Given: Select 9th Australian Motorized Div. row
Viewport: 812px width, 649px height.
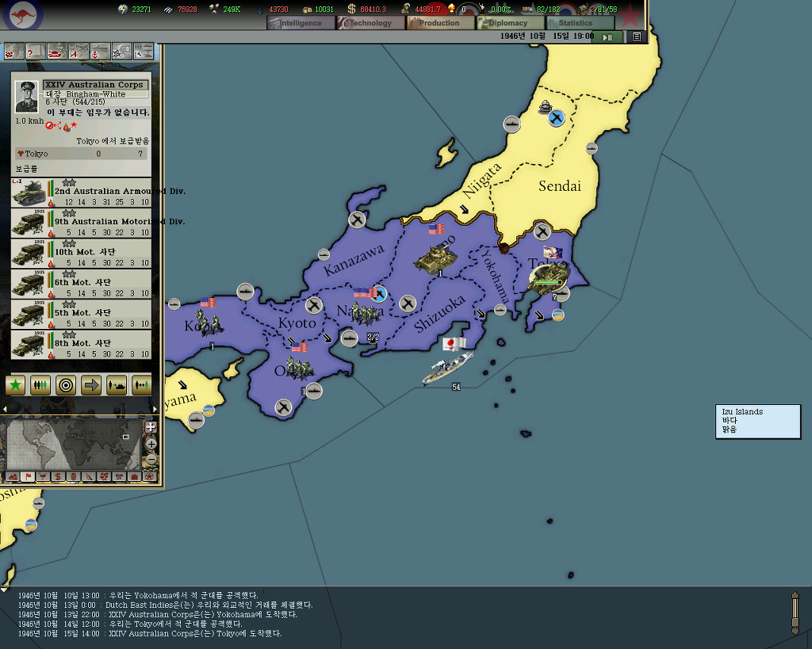Looking at the screenshot, I should click(82, 223).
